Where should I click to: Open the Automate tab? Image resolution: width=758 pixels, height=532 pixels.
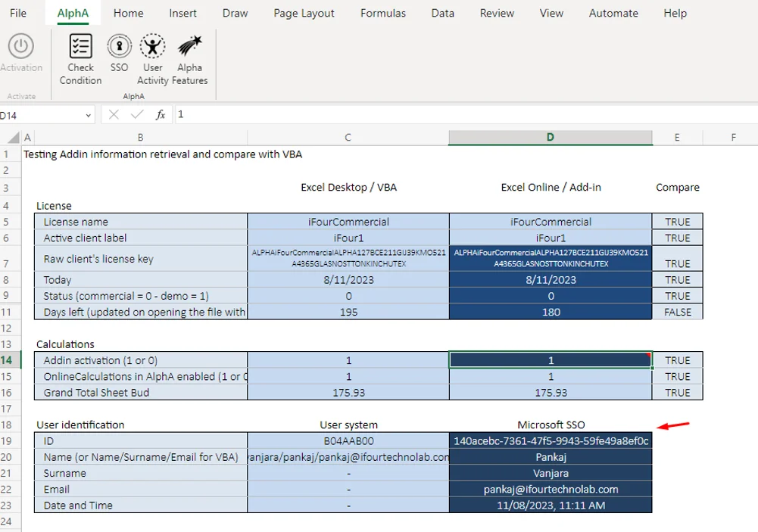(x=613, y=13)
